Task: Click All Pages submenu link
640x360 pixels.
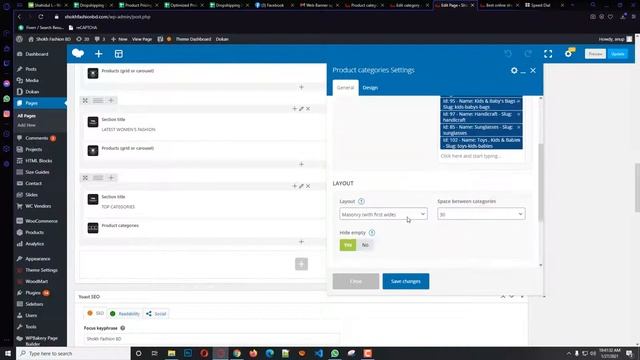Action: (27, 116)
